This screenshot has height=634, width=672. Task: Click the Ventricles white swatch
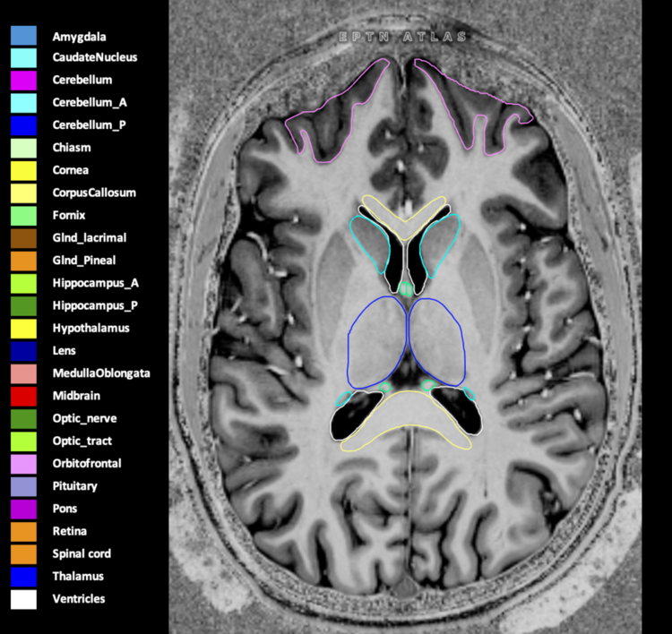click(x=23, y=599)
